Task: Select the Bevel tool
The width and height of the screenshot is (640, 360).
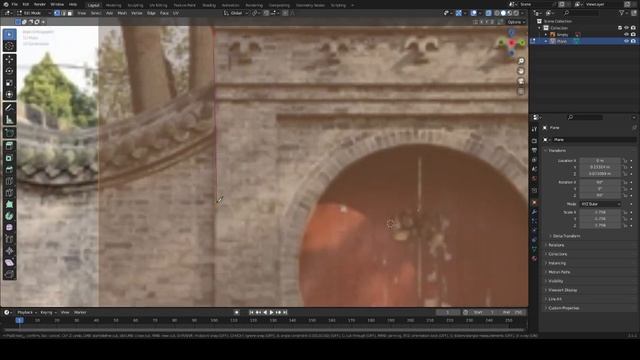Action: [x=9, y=169]
